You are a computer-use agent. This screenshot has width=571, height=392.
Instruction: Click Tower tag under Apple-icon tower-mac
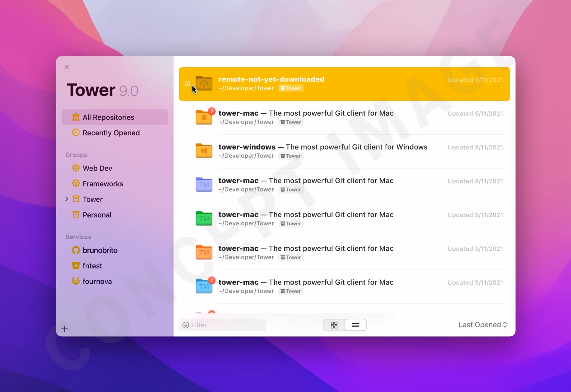click(x=291, y=122)
